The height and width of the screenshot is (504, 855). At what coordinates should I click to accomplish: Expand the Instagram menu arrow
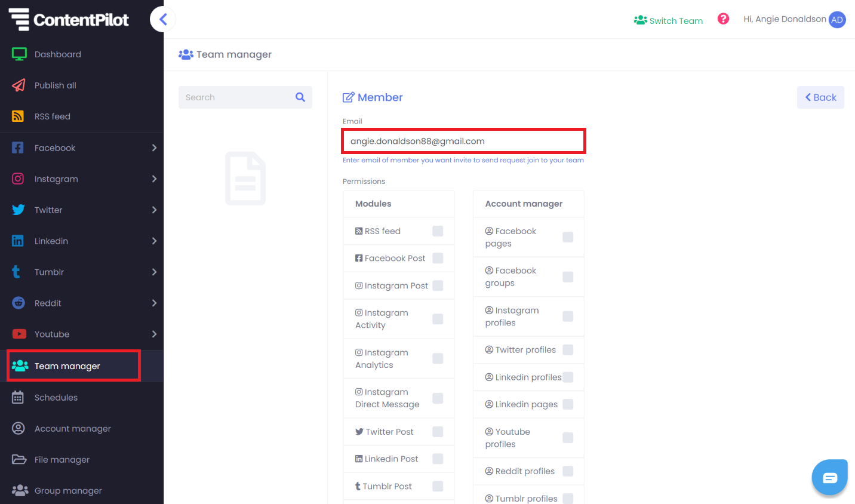[x=154, y=179]
